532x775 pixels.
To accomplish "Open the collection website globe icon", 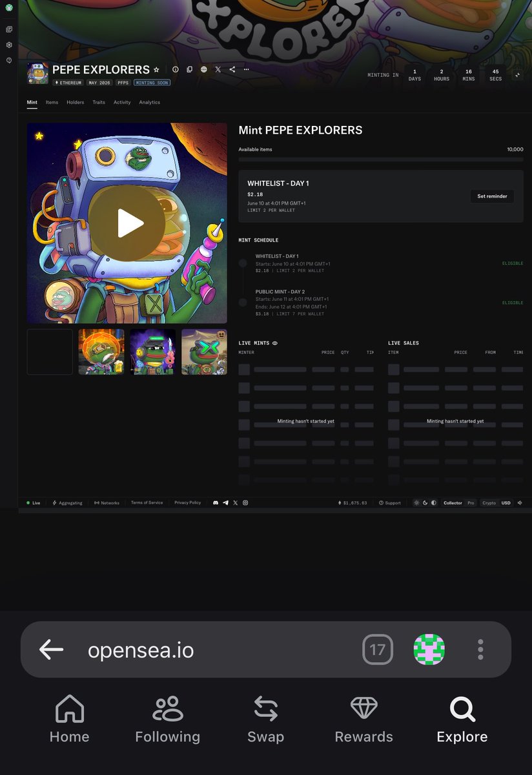I will click(x=203, y=70).
